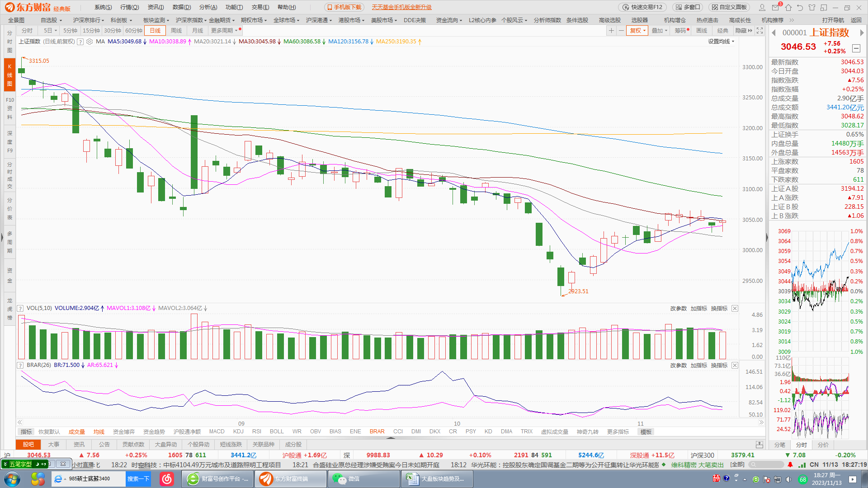Switch chart to 周线 weekly period
This screenshot has width=868, height=488.
coord(176,31)
